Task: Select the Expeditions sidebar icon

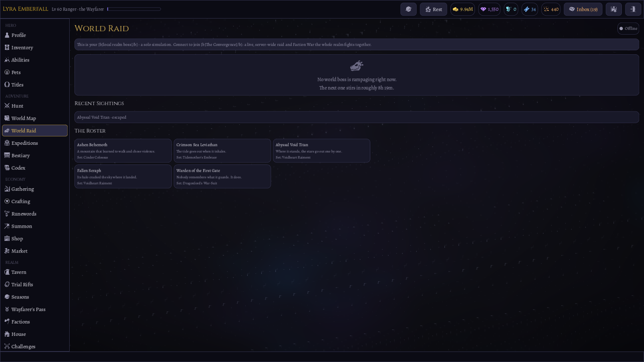Action: pyautogui.click(x=7, y=143)
